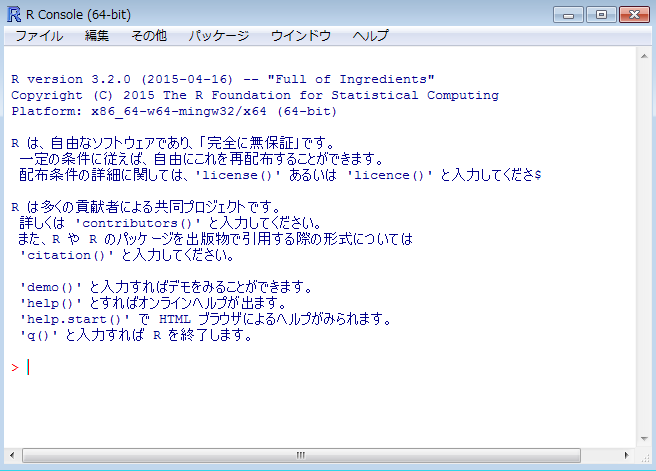Click the "Full of Ingredients" text

tap(351, 79)
